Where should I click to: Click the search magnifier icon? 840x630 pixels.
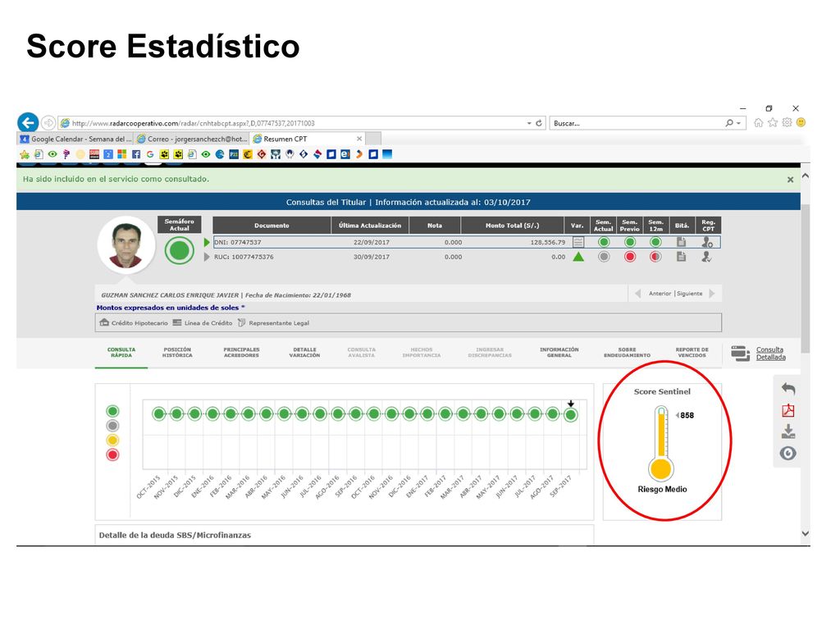729,123
